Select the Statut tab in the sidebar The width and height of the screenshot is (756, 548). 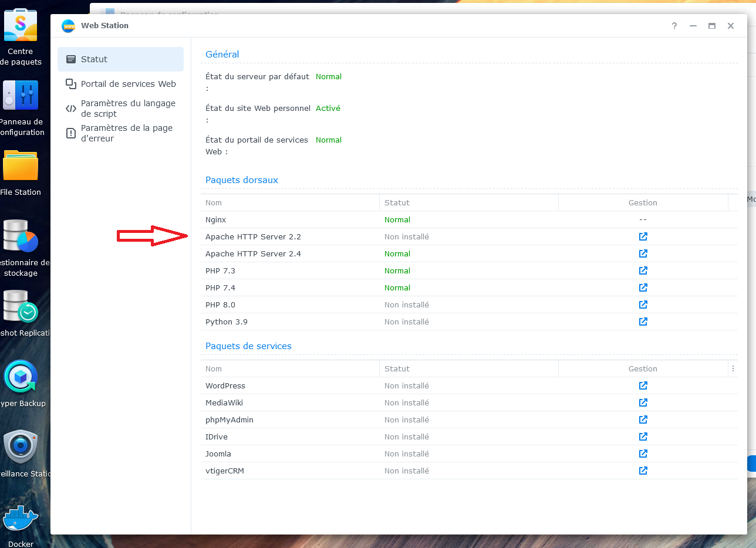(120, 59)
